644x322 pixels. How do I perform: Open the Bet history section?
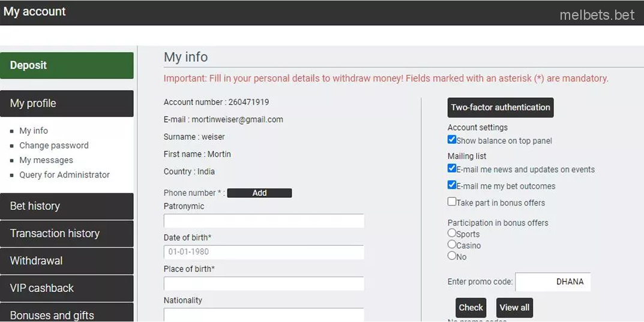pyautogui.click(x=67, y=206)
